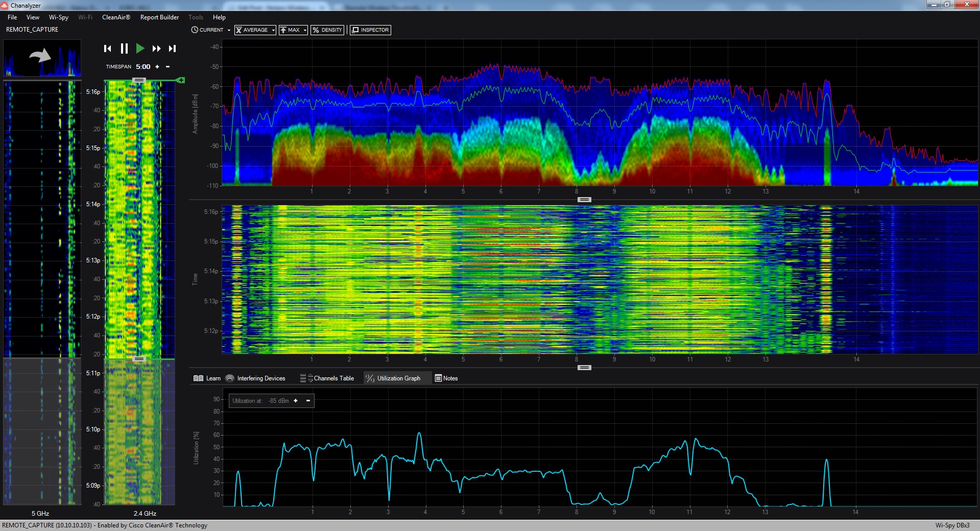
Task: Open the Current time dropdown
Action: (210, 30)
